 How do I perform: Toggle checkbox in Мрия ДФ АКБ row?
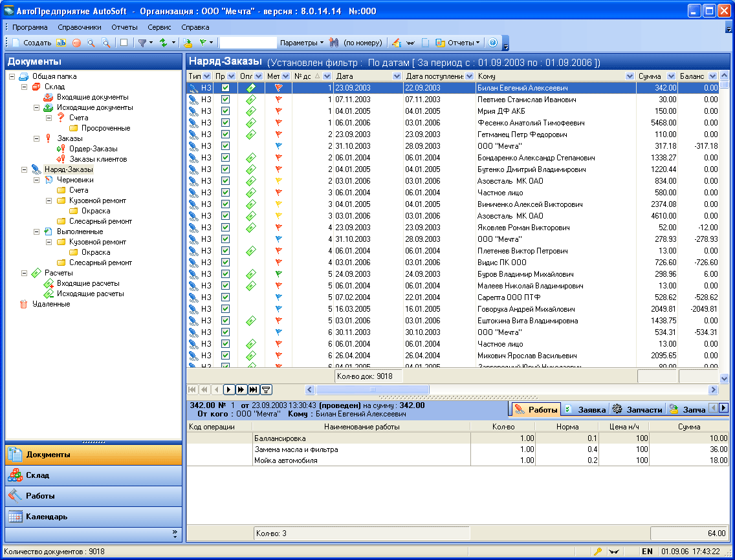(225, 111)
